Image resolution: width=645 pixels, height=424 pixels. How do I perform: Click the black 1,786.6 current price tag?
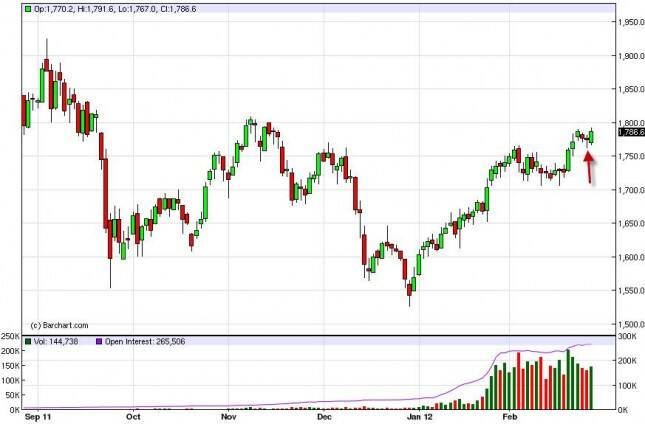point(632,132)
